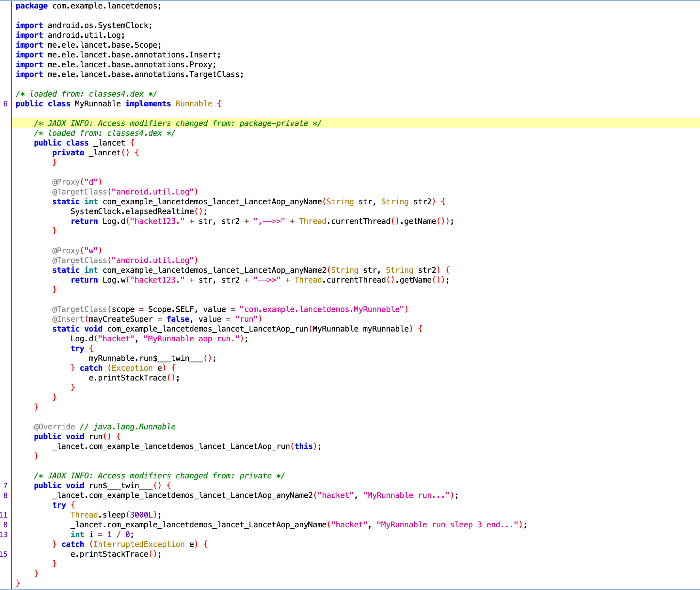Click line number 6 in the gutter
700x590 pixels.
[x=5, y=104]
